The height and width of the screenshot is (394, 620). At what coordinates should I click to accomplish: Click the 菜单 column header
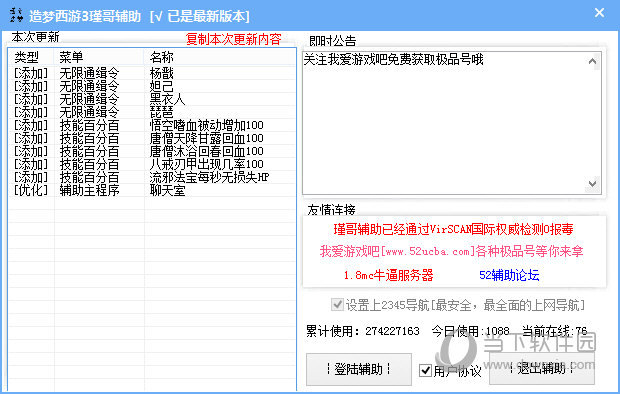tap(99, 57)
